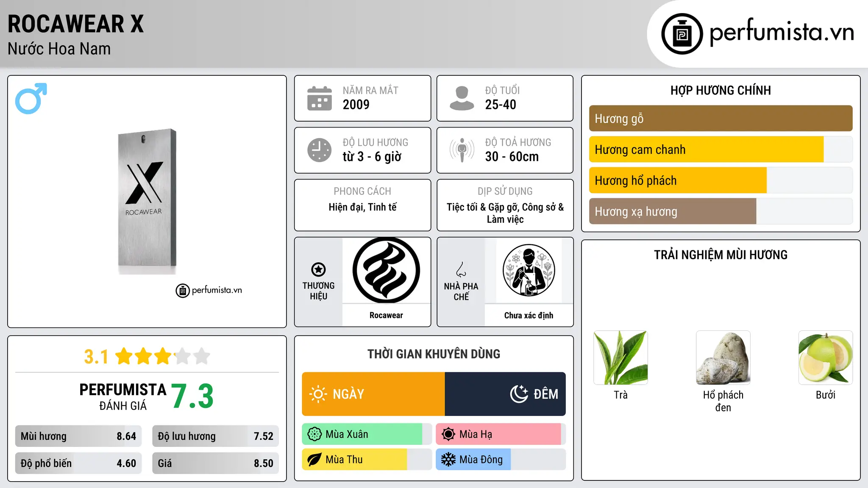
Task: Click the ĐỘ TOẢ HƯƠNG label
Action: [x=518, y=142]
